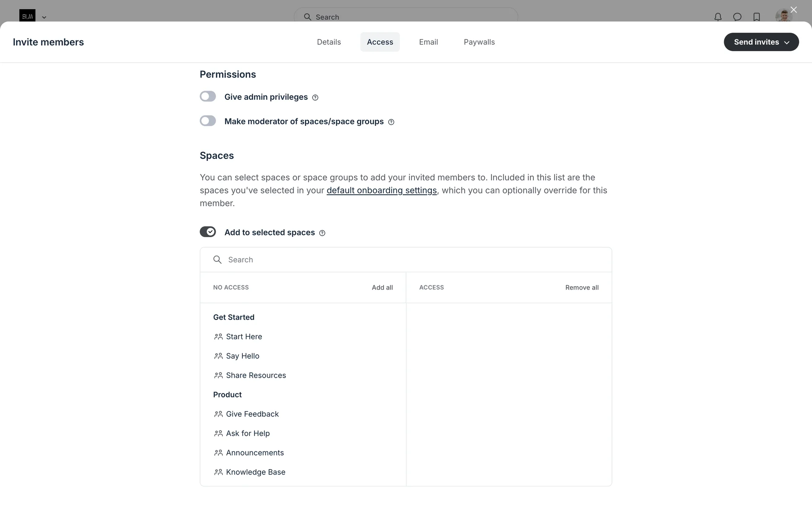Click Add all spaces

[x=382, y=287]
